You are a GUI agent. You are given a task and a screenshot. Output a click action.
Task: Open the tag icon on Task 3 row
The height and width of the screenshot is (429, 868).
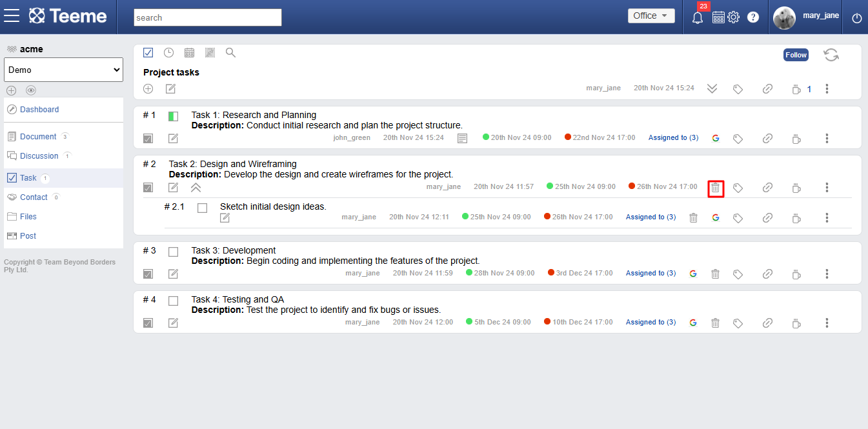pyautogui.click(x=738, y=274)
